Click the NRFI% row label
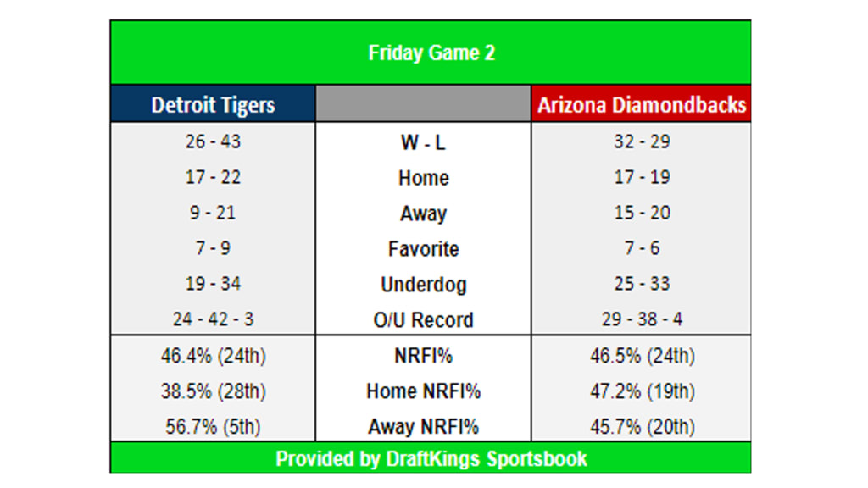 click(423, 356)
